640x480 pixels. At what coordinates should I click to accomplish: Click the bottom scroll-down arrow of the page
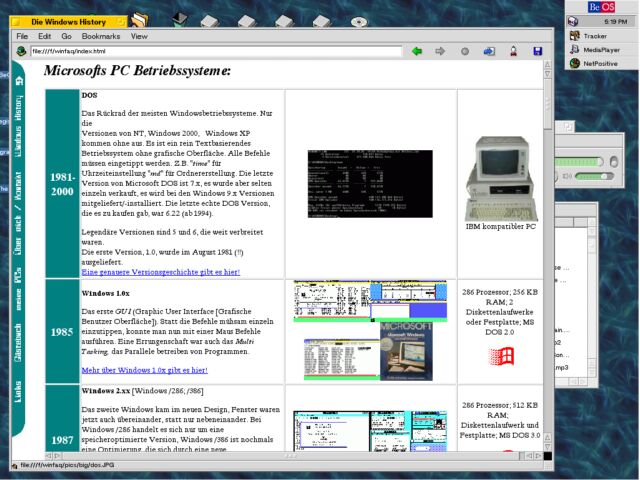coord(547,447)
